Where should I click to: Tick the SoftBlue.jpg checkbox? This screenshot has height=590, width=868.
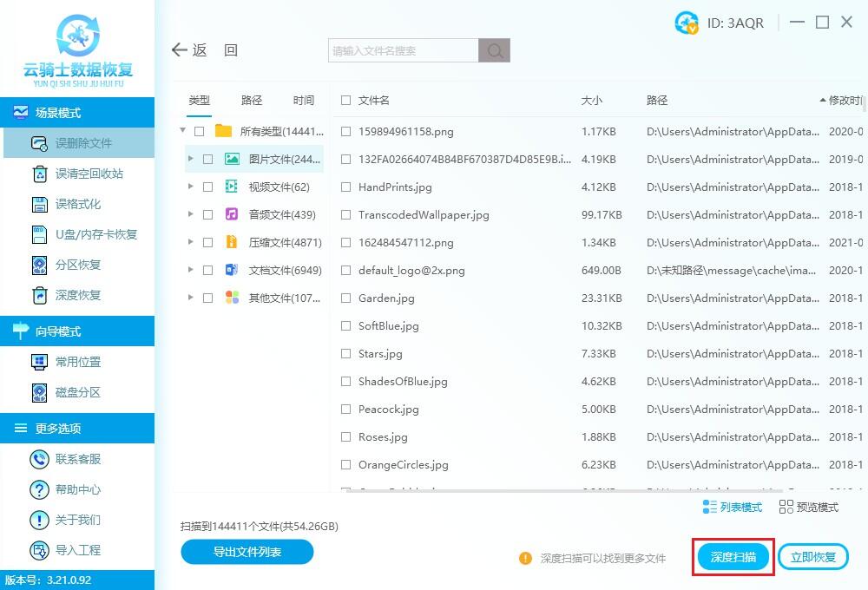(x=346, y=326)
